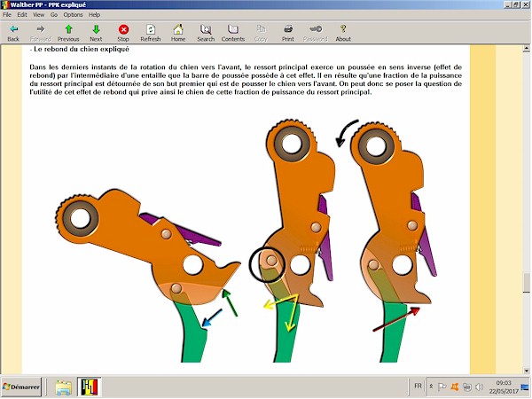Open the Go menu
The height and width of the screenshot is (399, 532).
click(54, 14)
